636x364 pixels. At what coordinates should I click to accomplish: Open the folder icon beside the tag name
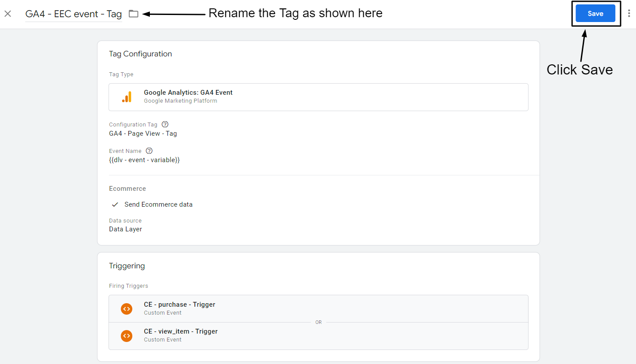pyautogui.click(x=134, y=14)
